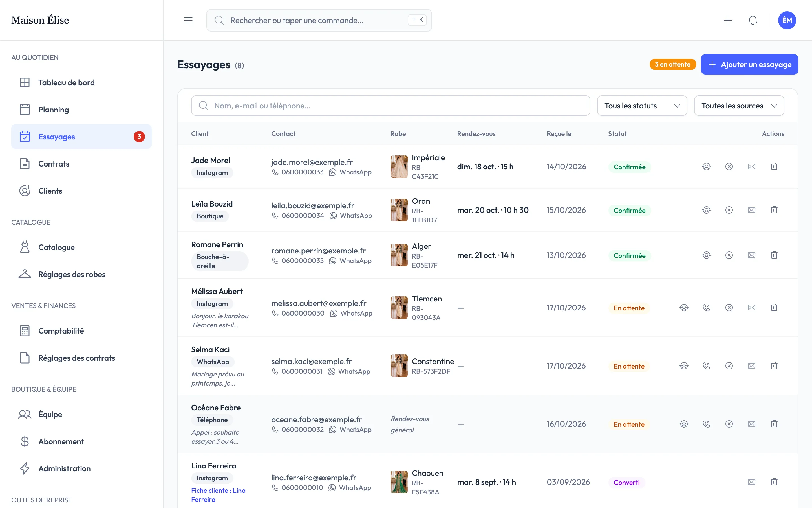Toggle the sidebar hamburger menu

tap(188, 20)
